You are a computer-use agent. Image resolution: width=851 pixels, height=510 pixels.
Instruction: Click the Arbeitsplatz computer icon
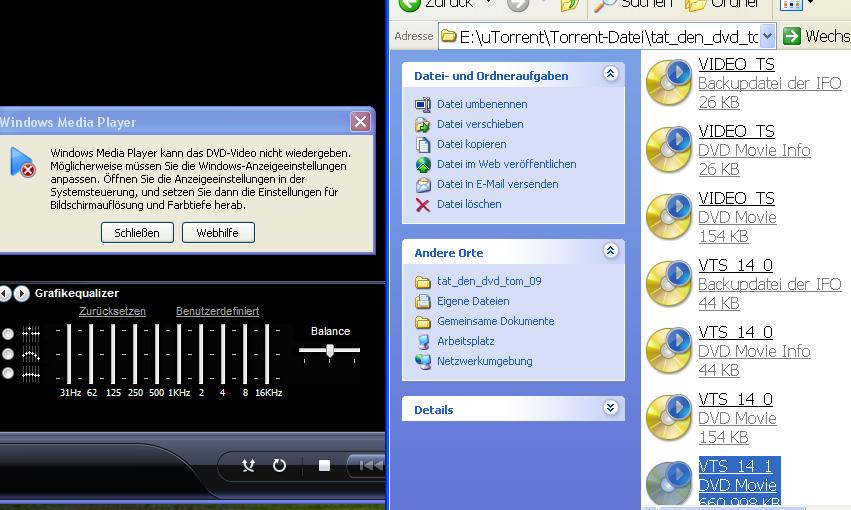click(x=422, y=341)
